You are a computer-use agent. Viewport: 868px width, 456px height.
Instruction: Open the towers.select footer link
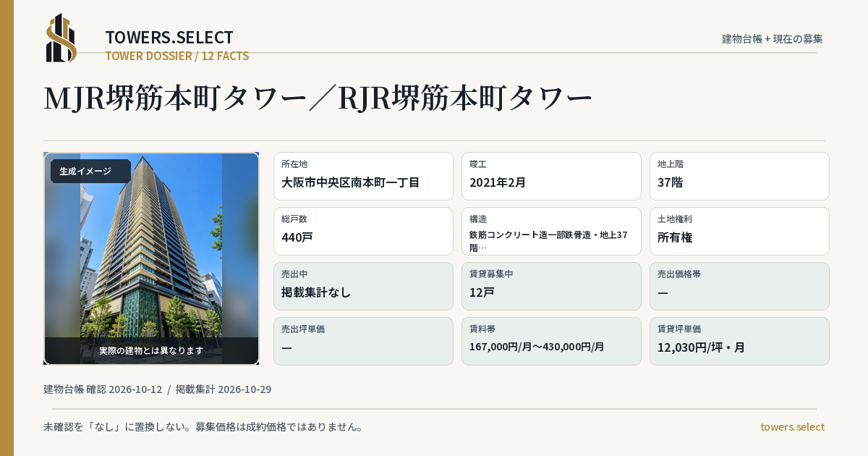(x=792, y=427)
